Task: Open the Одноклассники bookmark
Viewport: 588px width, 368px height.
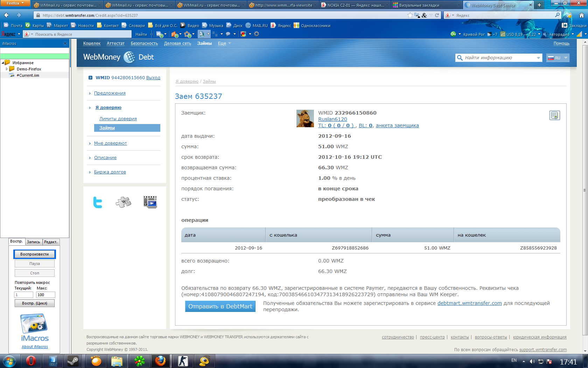Action: pyautogui.click(x=312, y=25)
